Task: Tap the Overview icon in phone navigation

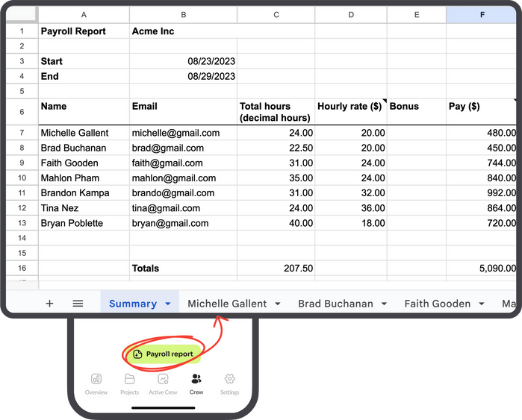Action: tap(96, 379)
